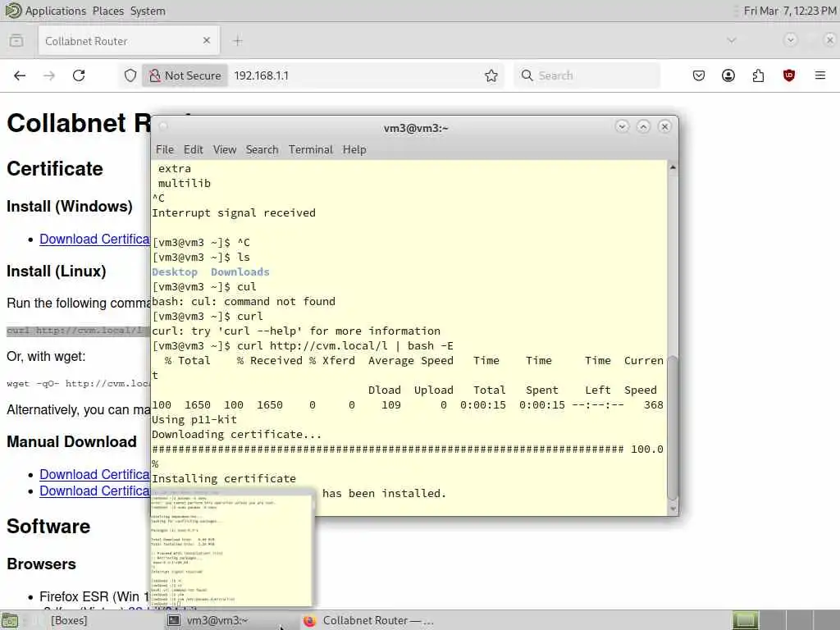Click the Firefox forward arrow
840x630 pixels.
pyautogui.click(x=49, y=75)
